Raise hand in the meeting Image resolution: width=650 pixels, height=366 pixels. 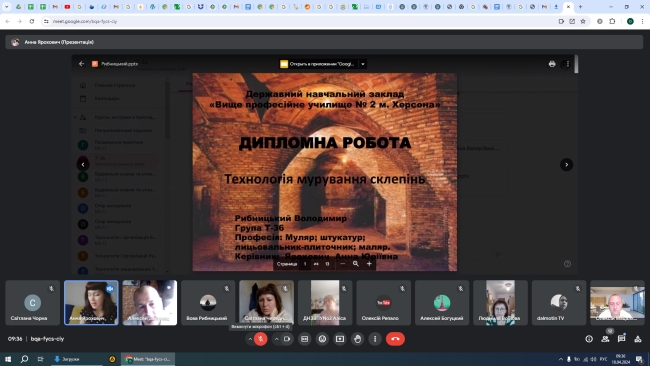coord(357,339)
